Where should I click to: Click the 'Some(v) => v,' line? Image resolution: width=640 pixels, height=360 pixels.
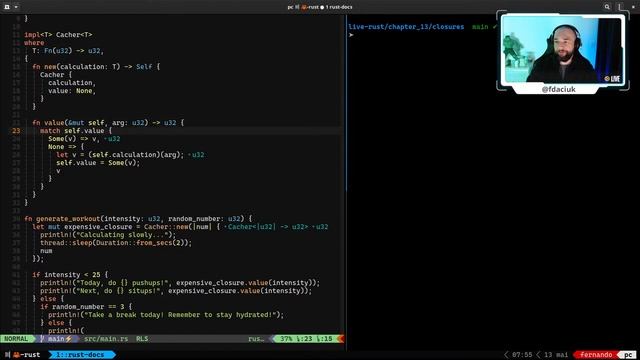[74, 139]
